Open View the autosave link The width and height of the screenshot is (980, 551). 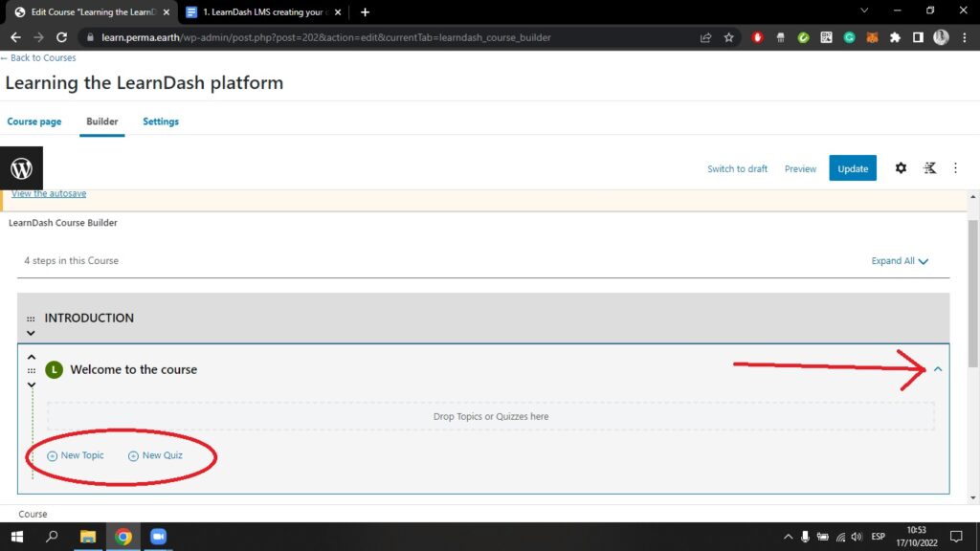pos(49,193)
